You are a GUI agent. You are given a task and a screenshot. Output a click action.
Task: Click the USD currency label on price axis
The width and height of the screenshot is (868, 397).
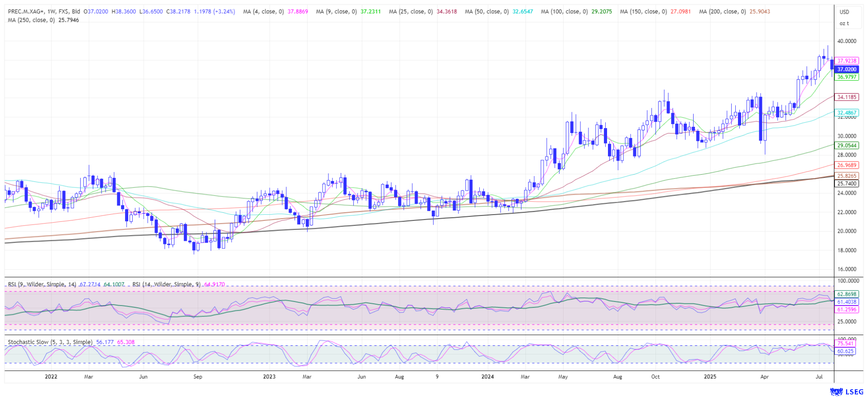[844, 12]
